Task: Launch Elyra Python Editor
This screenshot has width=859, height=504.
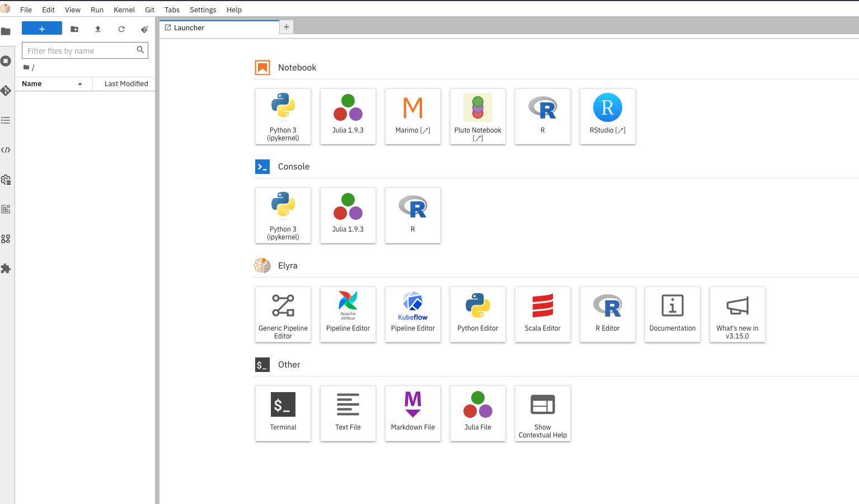Action: pos(478,314)
